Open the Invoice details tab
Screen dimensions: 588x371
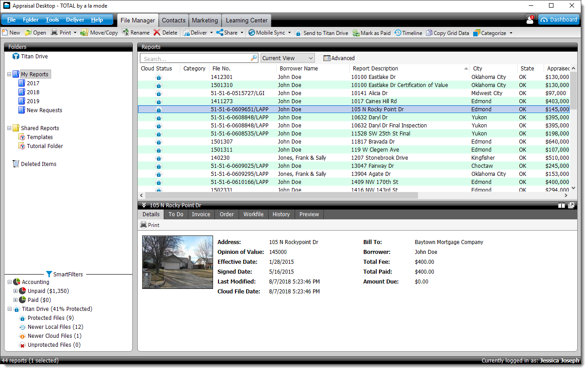201,214
